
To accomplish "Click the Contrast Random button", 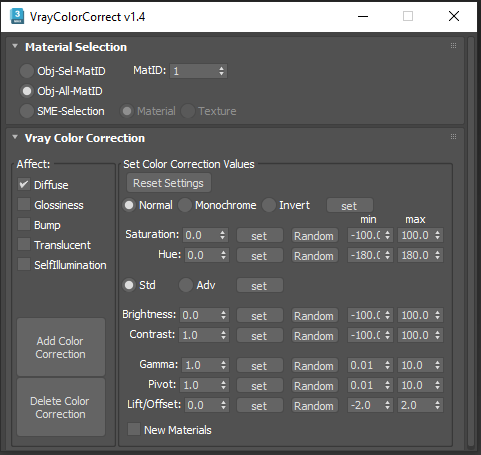I will 314,335.
